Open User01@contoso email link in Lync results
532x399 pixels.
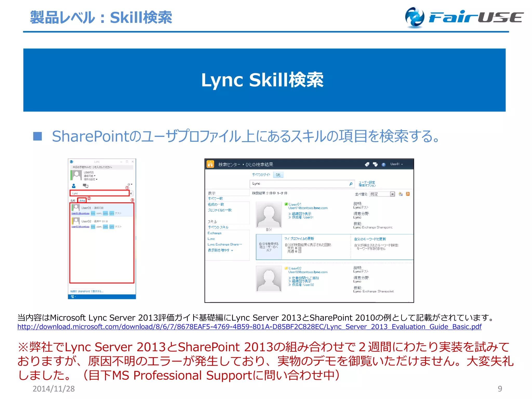pyautogui.click(x=81, y=213)
